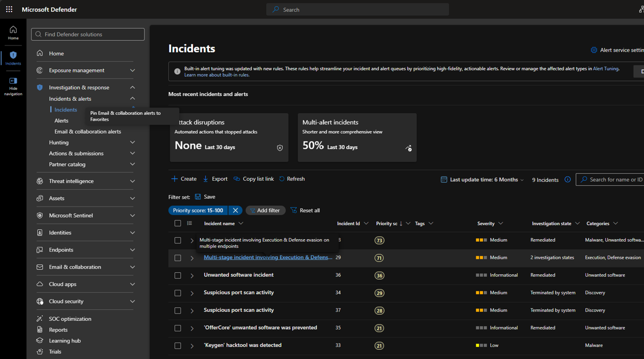Select the 'OfferCore' unwanted software row checkbox
The height and width of the screenshot is (359, 644).
click(178, 328)
